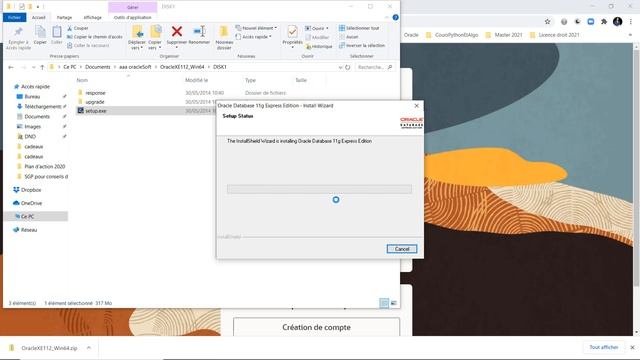Switch to the Accueil ribbon tab
Screen dimensions: 640x360
tap(39, 18)
